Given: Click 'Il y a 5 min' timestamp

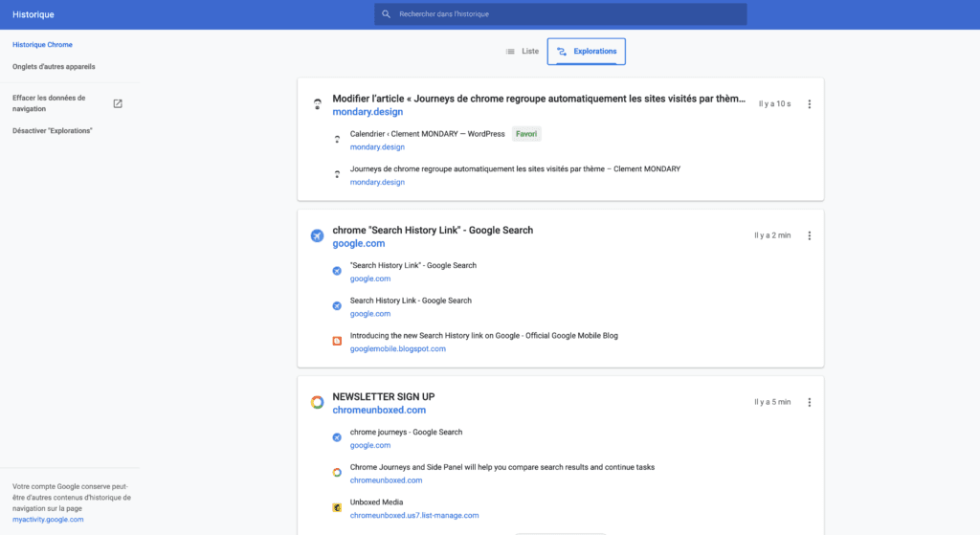Looking at the screenshot, I should (772, 403).
